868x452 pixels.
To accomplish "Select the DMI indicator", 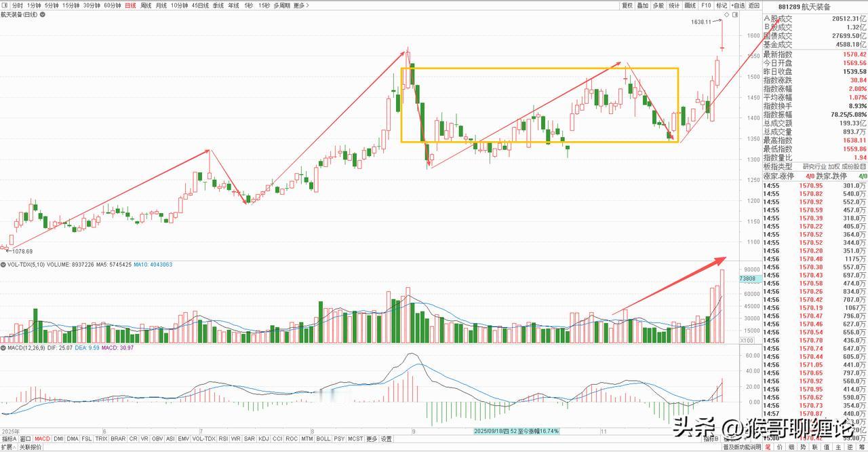I will tap(58, 439).
